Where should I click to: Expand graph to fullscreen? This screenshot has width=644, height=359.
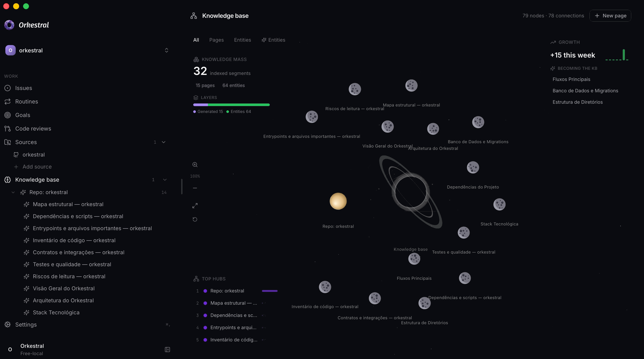[x=195, y=205]
